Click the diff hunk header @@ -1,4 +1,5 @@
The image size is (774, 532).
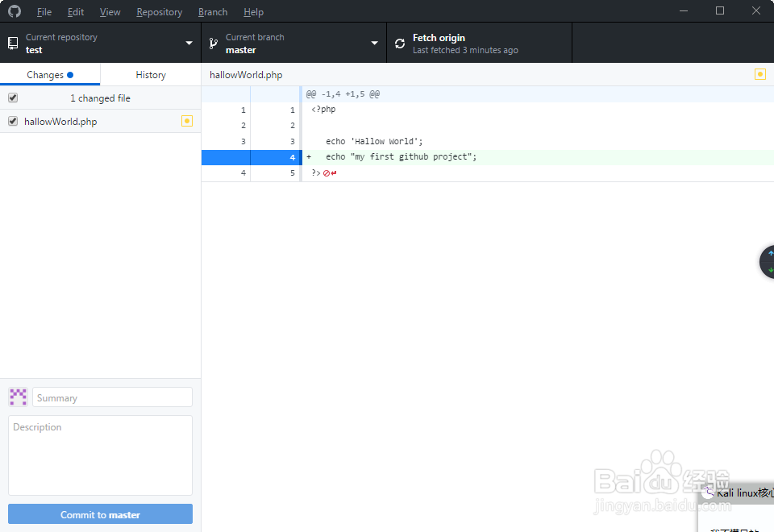click(343, 94)
